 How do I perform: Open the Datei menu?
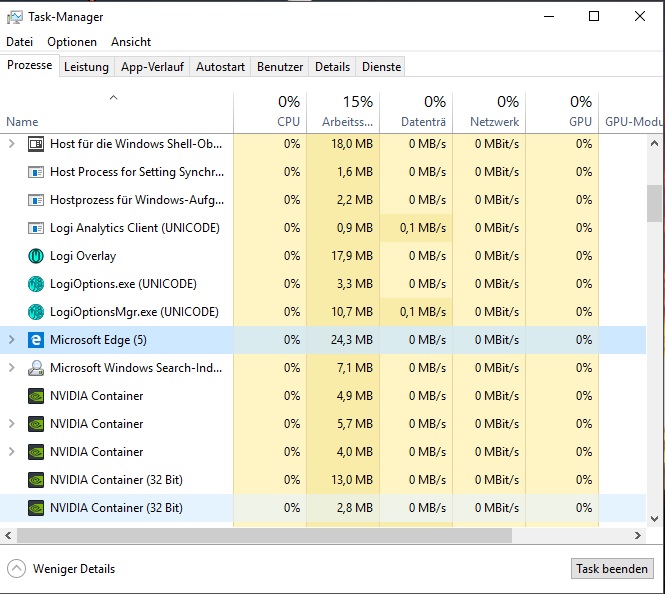coord(20,42)
